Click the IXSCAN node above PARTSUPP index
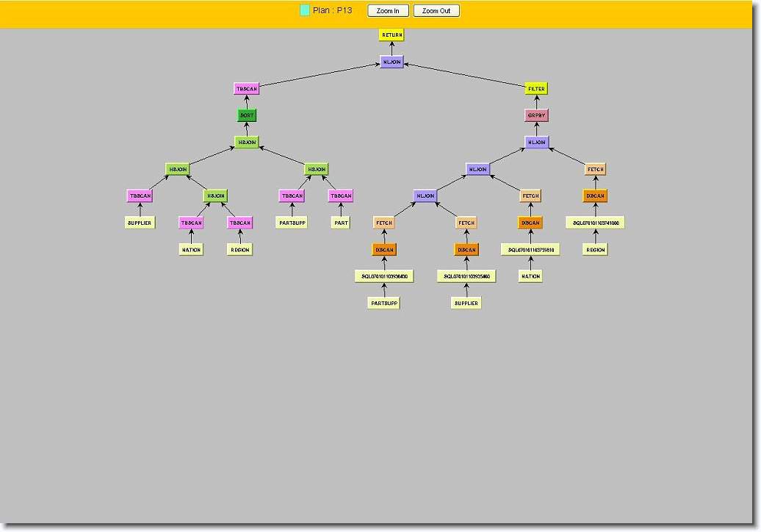 (x=384, y=250)
